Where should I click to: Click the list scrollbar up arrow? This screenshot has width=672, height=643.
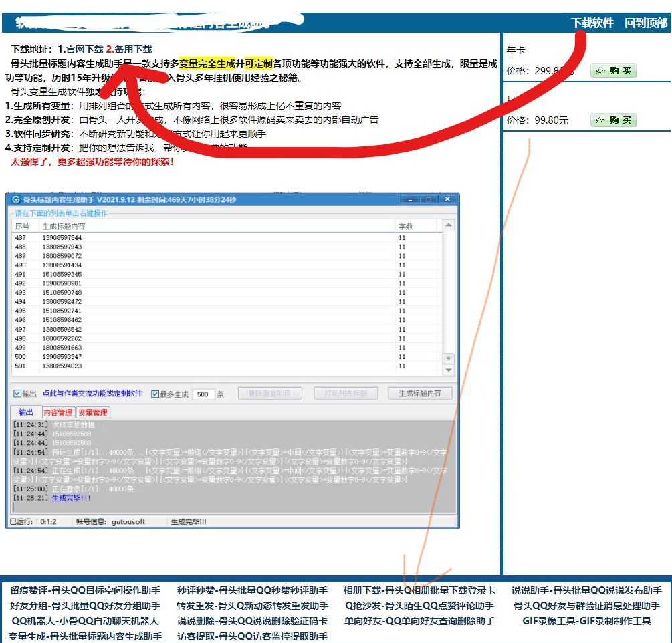[448, 225]
